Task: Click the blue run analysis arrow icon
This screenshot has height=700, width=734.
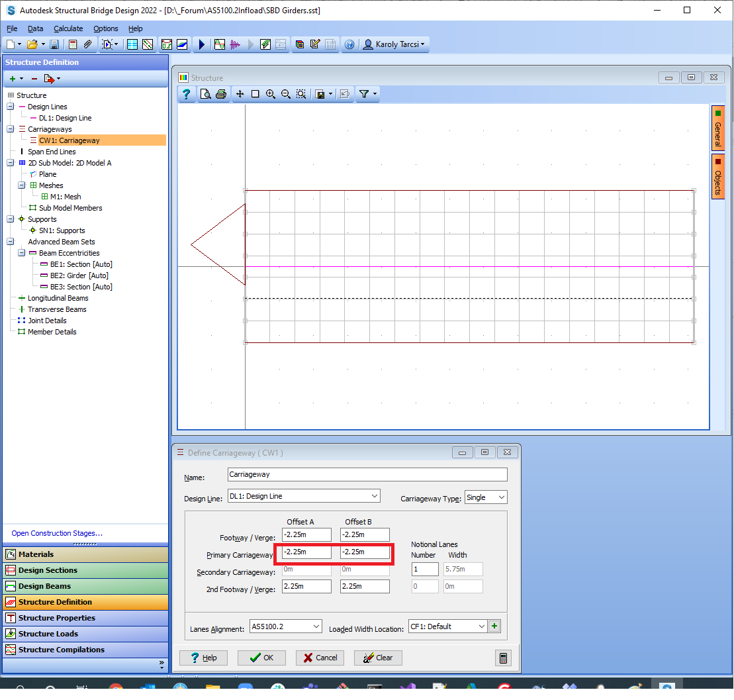Action: (x=202, y=44)
